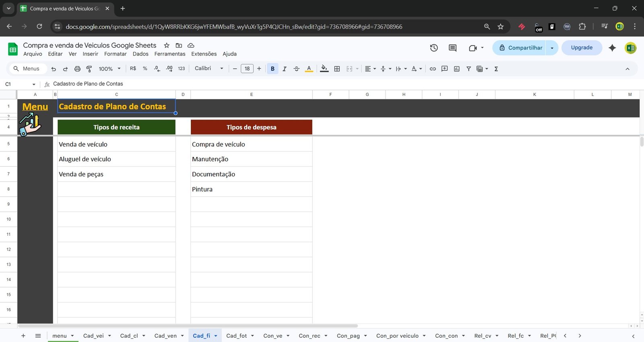The image size is (644, 342).
Task: Open the Calibri font dropdown
Action: pyautogui.click(x=208, y=68)
